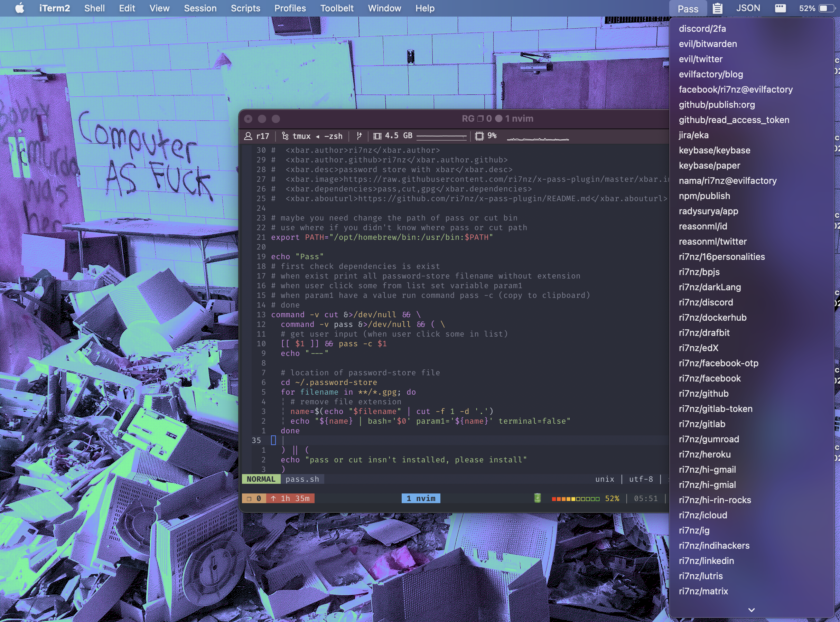Select evil/bitwarden password entry
Screen dimensions: 840x622
(x=708, y=44)
